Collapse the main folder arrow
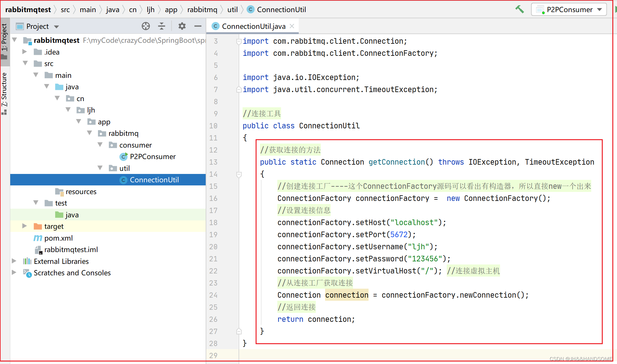617x364 pixels. click(36, 75)
